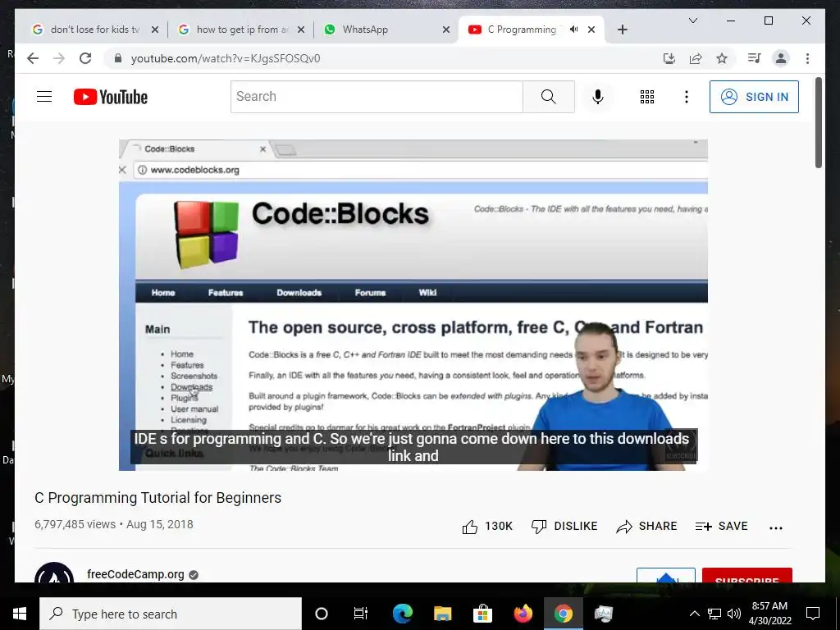Open File Explorer from taskbar
Screen dimensions: 840x630
click(x=442, y=614)
